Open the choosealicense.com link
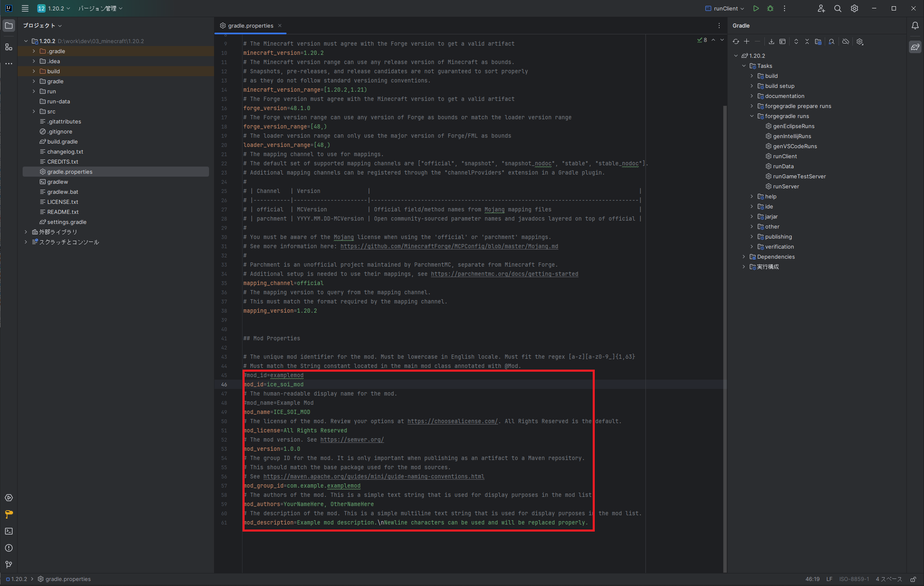The width and height of the screenshot is (924, 586). tap(452, 421)
